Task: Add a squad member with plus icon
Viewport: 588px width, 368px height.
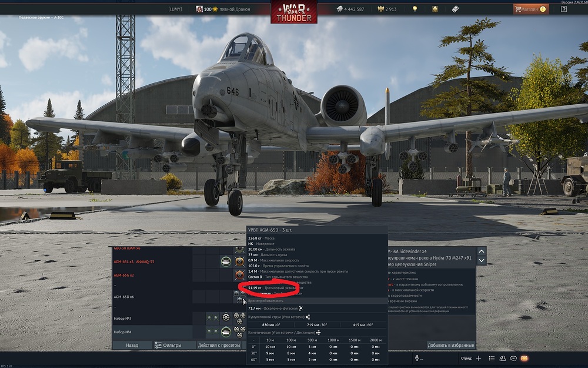Action: (479, 358)
